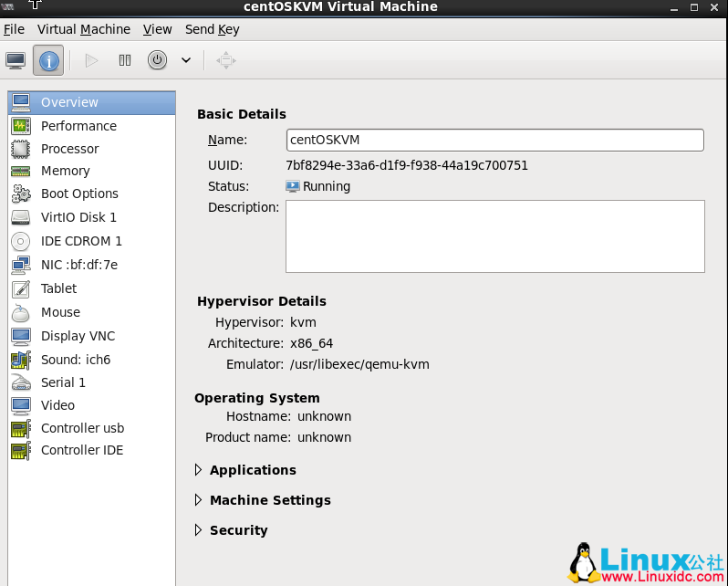
Task: Select the Sound: ich6 audio card icon
Action: tap(21, 361)
